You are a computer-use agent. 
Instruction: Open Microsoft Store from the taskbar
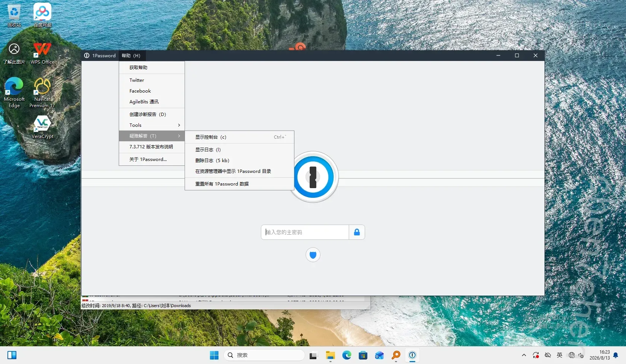pos(363,355)
